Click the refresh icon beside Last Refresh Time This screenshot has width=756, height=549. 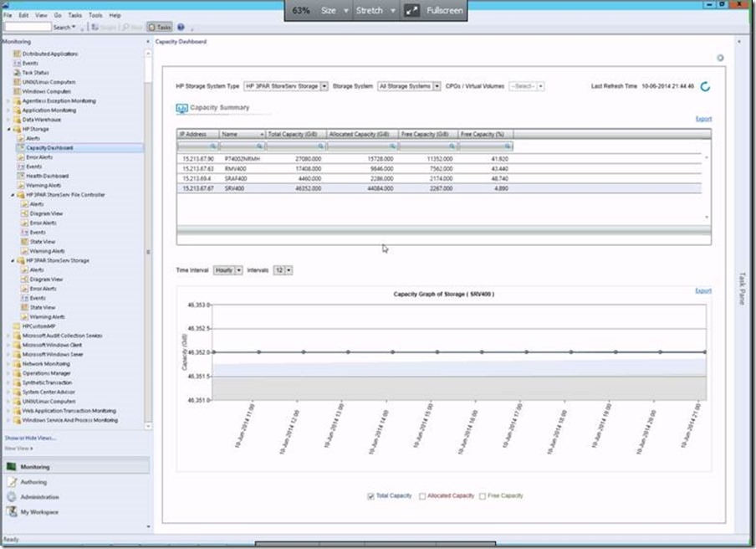click(x=707, y=86)
